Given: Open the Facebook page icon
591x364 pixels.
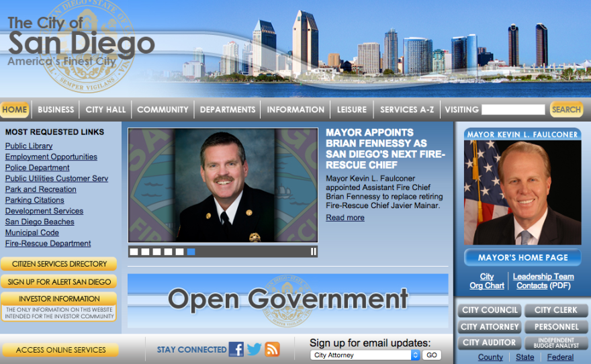Looking at the screenshot, I should pos(236,349).
